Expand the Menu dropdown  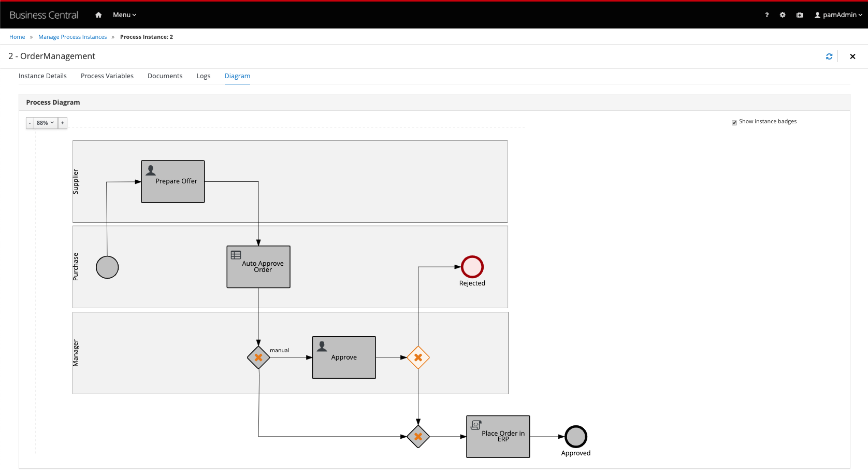click(x=124, y=15)
